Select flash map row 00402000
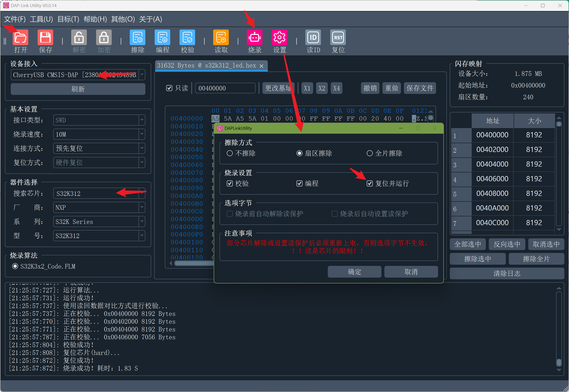Image resolution: width=569 pixels, height=392 pixels. (x=503, y=150)
